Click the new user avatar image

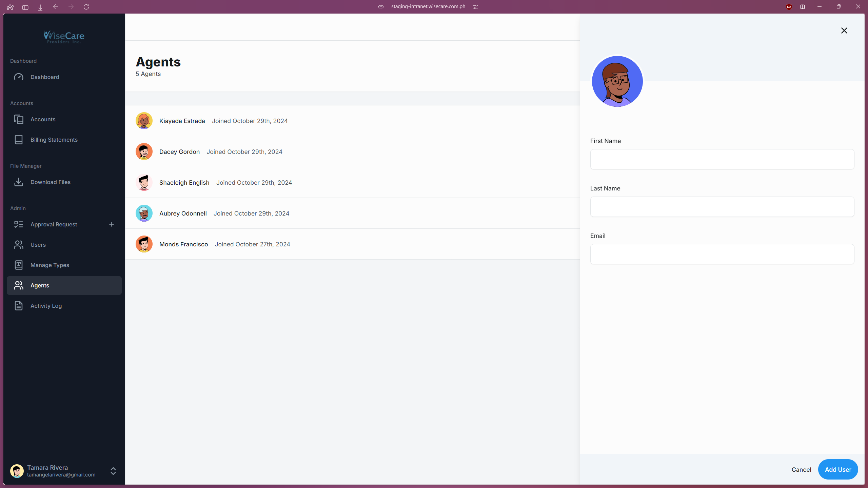point(617,81)
